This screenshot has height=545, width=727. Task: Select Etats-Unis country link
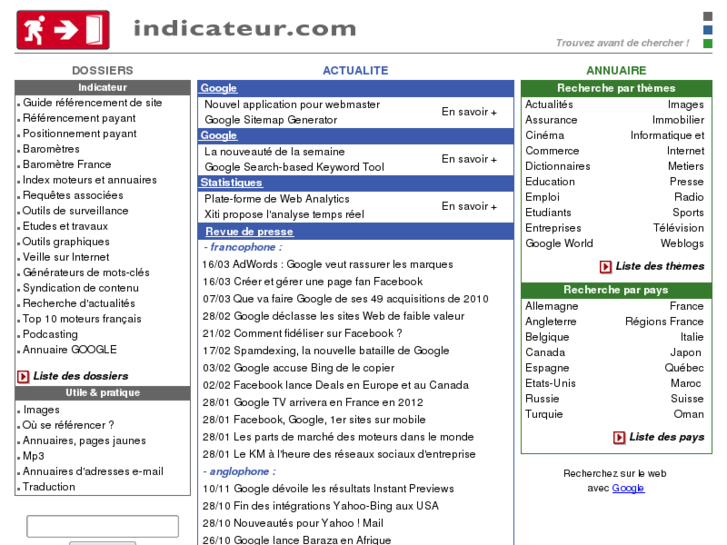click(550, 384)
